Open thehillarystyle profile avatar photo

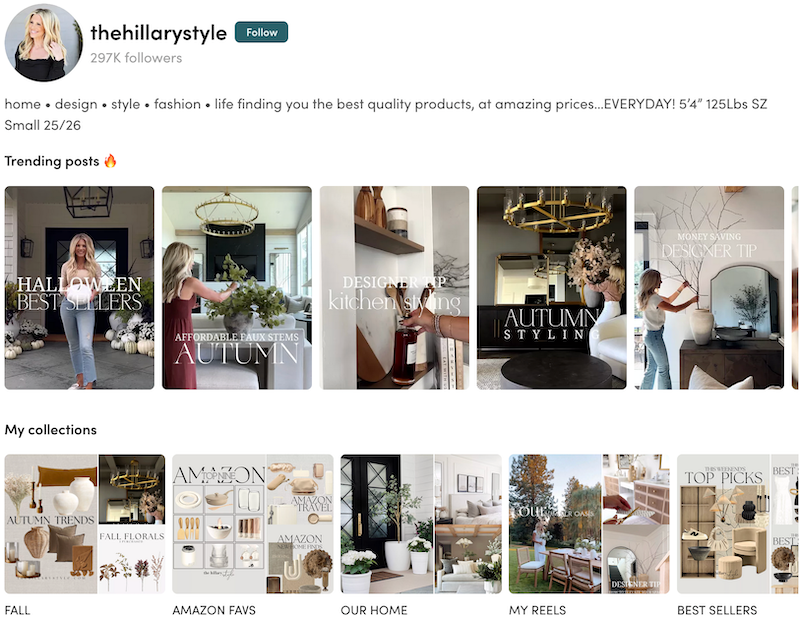(43, 43)
